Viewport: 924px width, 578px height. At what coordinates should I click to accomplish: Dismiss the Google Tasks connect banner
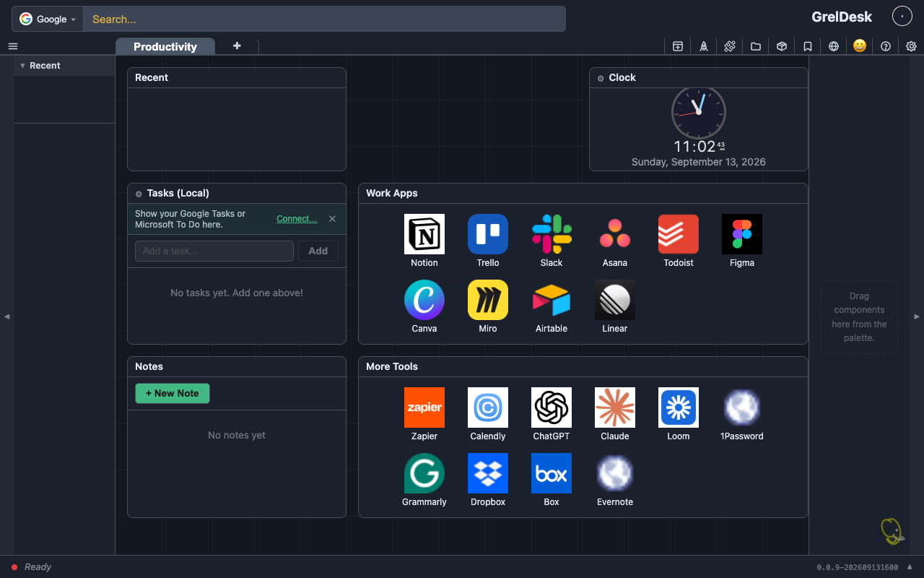332,219
